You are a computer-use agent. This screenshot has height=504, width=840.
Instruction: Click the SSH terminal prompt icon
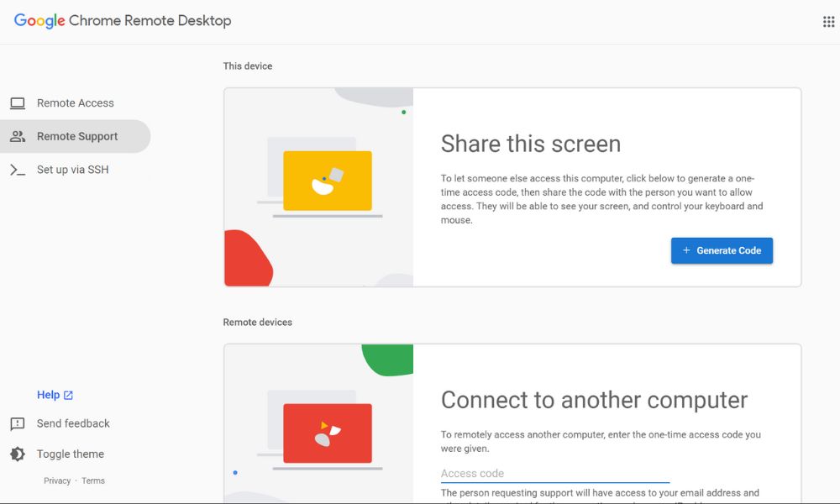[18, 170]
